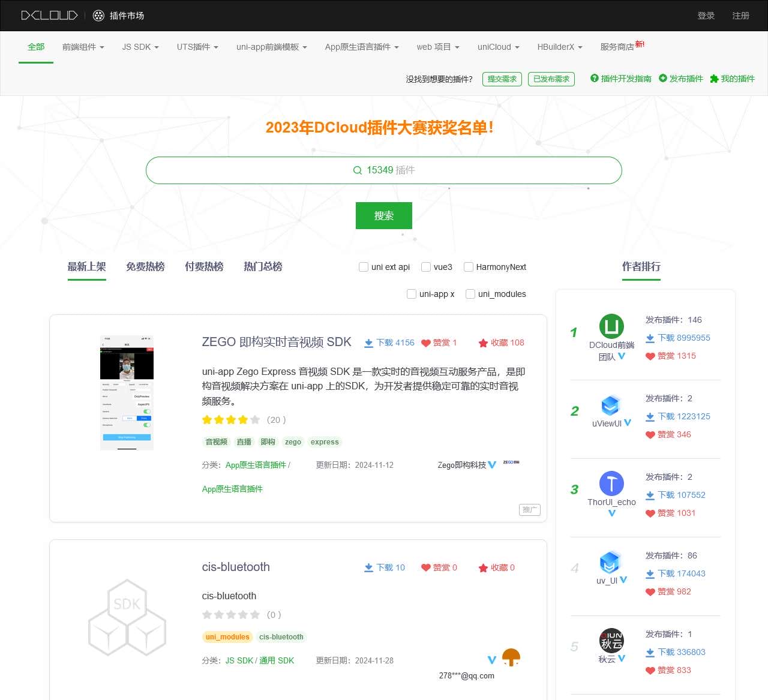768x700 pixels.
Task: Open the web 项目 dropdown
Action: coord(438,47)
